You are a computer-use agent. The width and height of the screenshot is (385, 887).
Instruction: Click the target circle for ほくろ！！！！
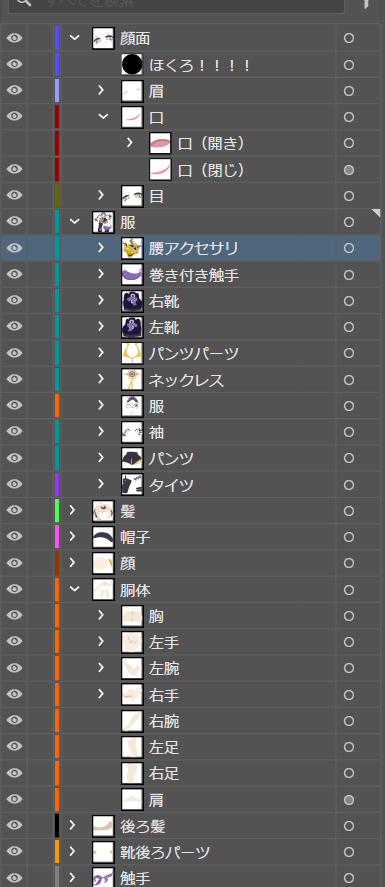(349, 65)
